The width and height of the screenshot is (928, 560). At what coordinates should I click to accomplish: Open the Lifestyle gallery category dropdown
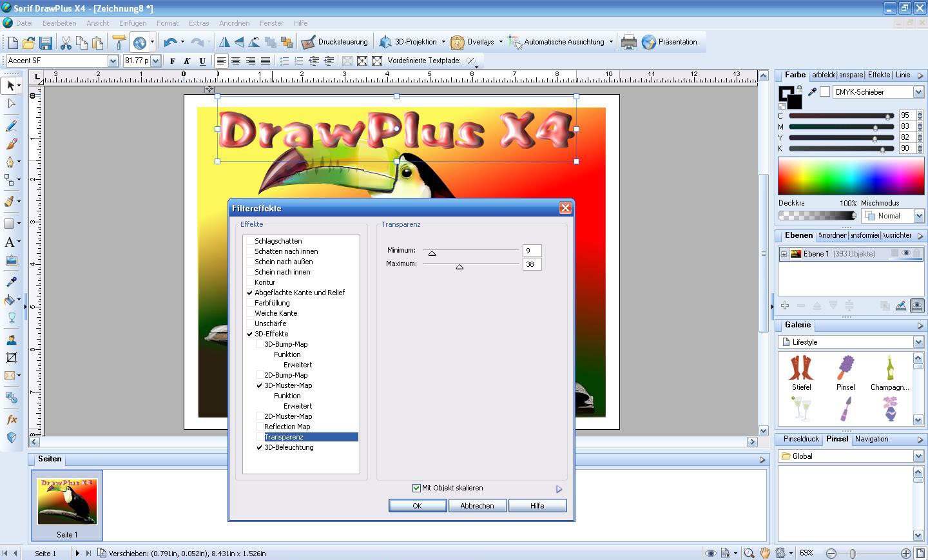click(918, 342)
